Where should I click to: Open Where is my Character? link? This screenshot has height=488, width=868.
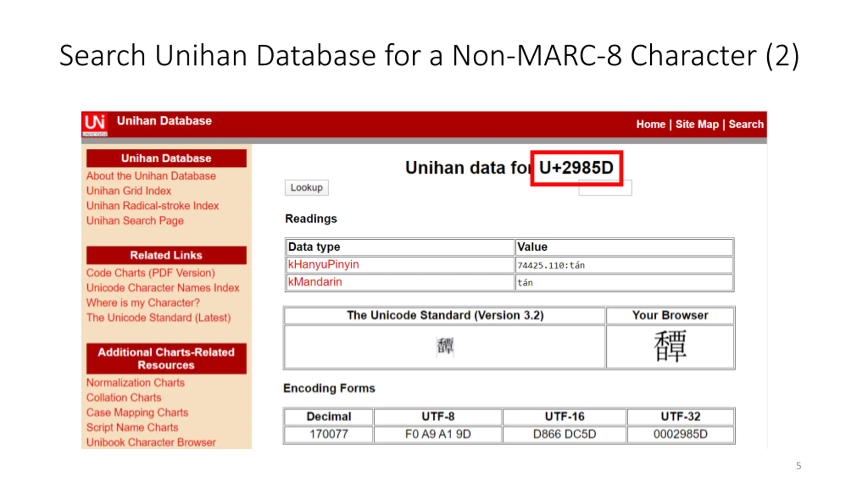(x=143, y=303)
